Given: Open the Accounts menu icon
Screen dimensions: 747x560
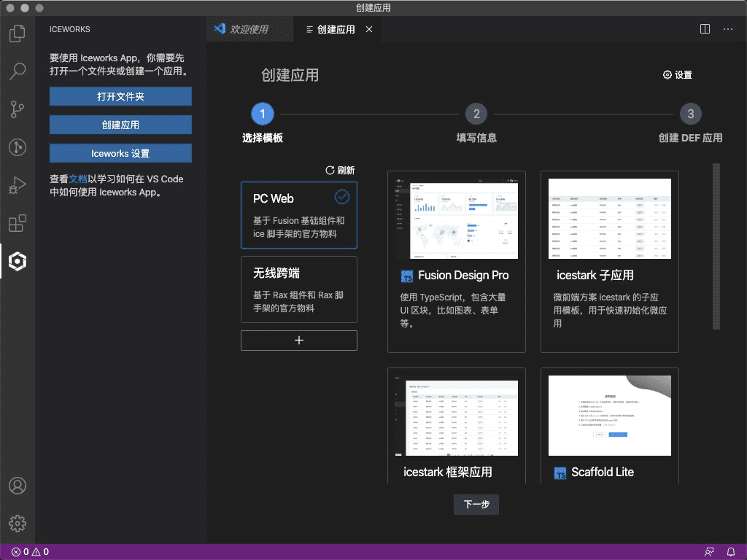Looking at the screenshot, I should (x=18, y=486).
